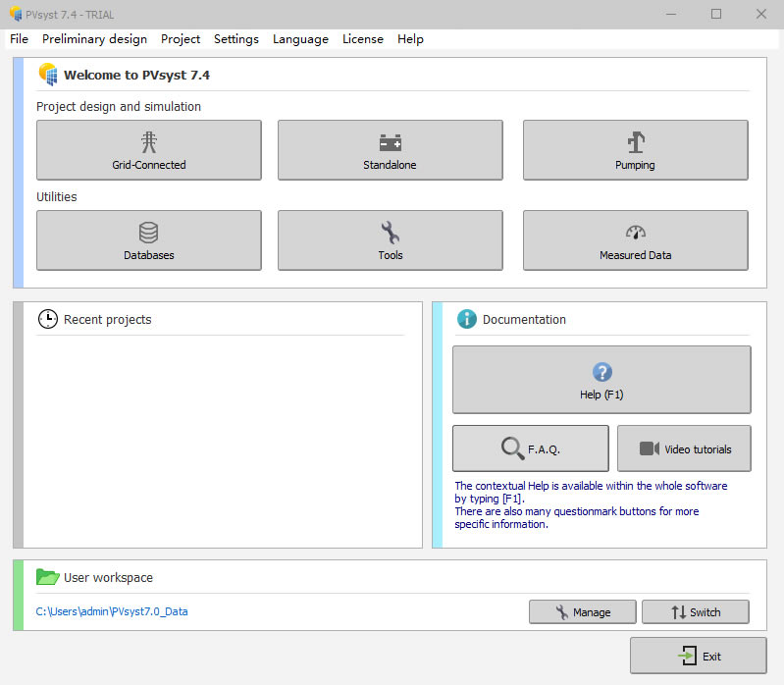Open Standalone battery system design
This screenshot has height=685, width=784.
tap(390, 150)
